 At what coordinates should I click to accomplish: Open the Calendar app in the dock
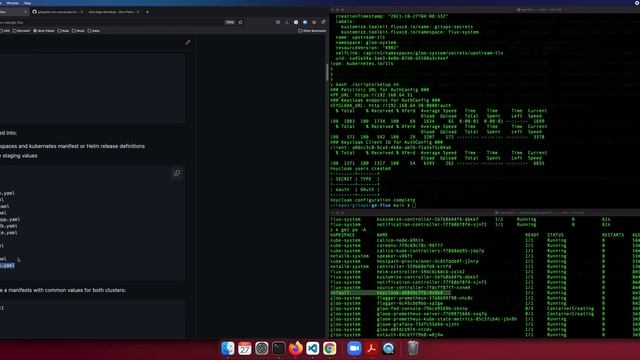click(244, 348)
